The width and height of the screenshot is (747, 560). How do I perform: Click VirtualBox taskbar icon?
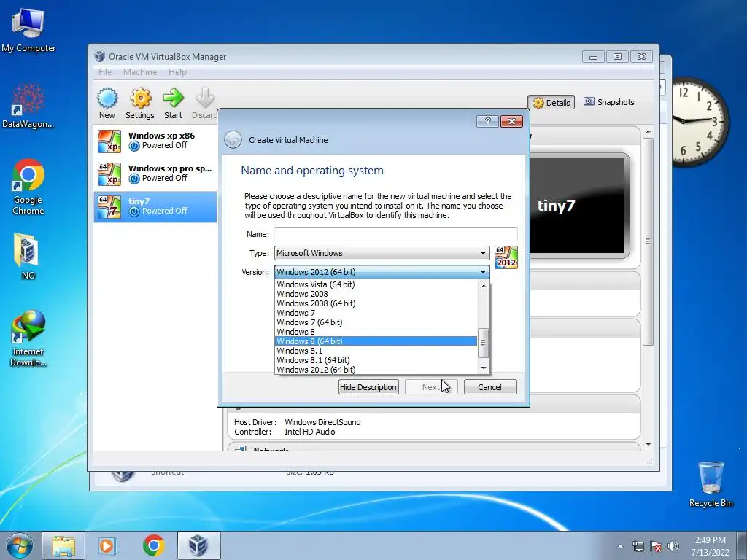(198, 545)
